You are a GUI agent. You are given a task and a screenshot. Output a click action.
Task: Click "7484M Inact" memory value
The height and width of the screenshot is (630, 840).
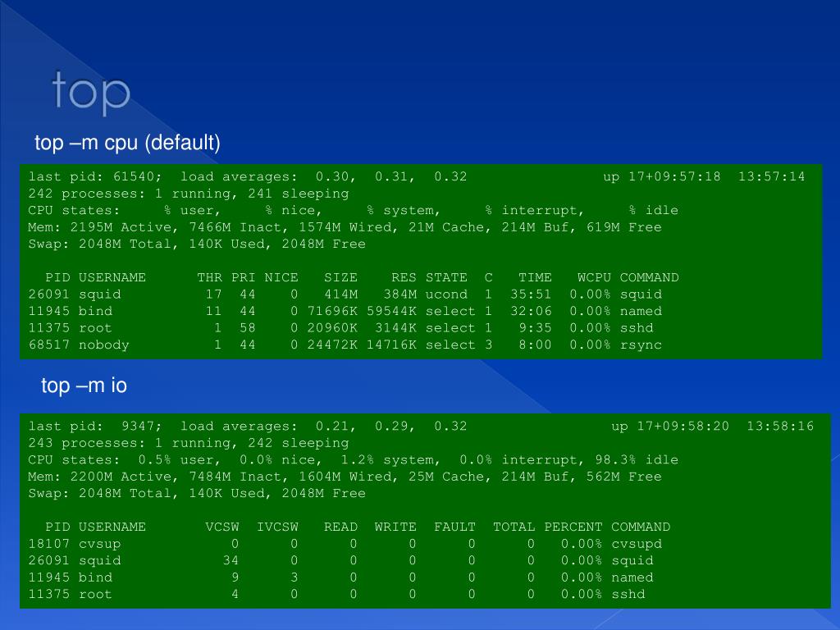[235, 477]
